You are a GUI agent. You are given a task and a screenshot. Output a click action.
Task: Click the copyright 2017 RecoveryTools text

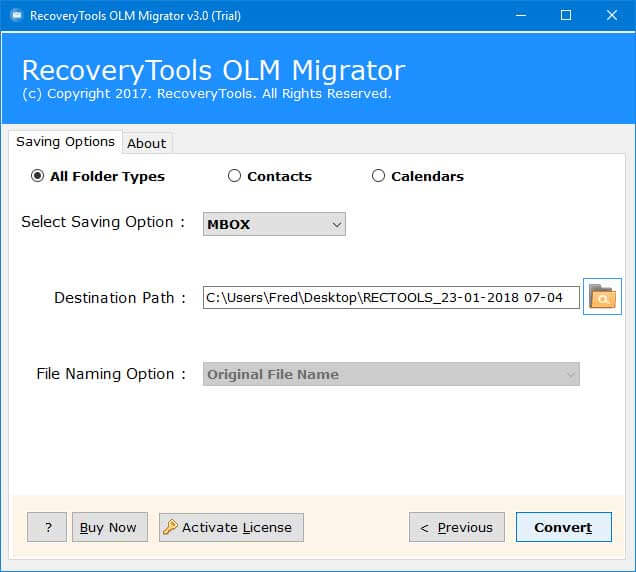(207, 94)
